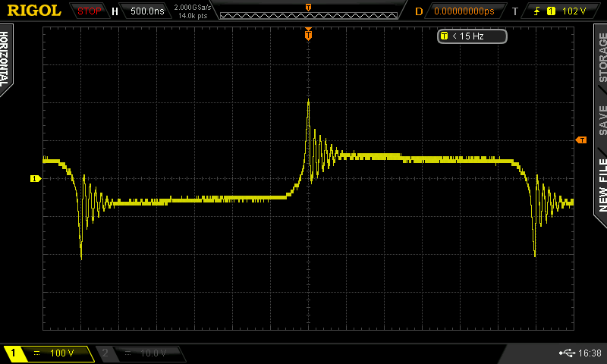Screen dimensions: 607x364
Task: Click the RIGOL logo
Action: coord(34,11)
